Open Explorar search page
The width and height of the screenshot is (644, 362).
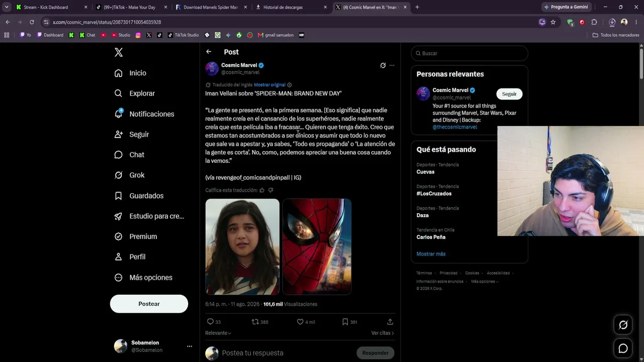(134, 94)
